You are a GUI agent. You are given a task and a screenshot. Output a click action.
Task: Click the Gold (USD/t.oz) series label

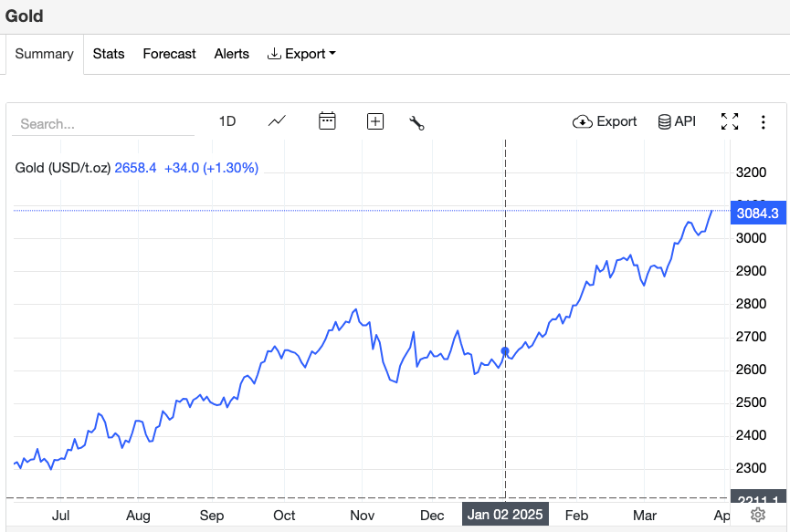coord(63,168)
